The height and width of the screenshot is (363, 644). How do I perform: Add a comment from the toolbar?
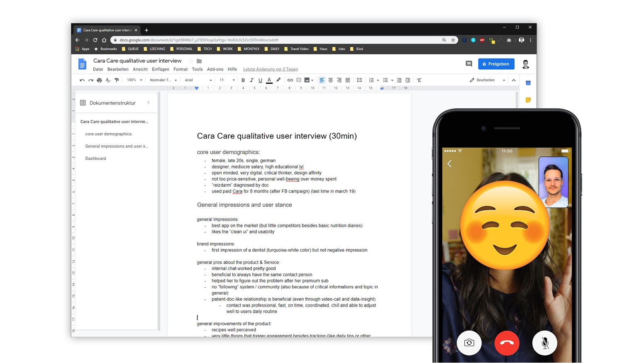(x=298, y=80)
